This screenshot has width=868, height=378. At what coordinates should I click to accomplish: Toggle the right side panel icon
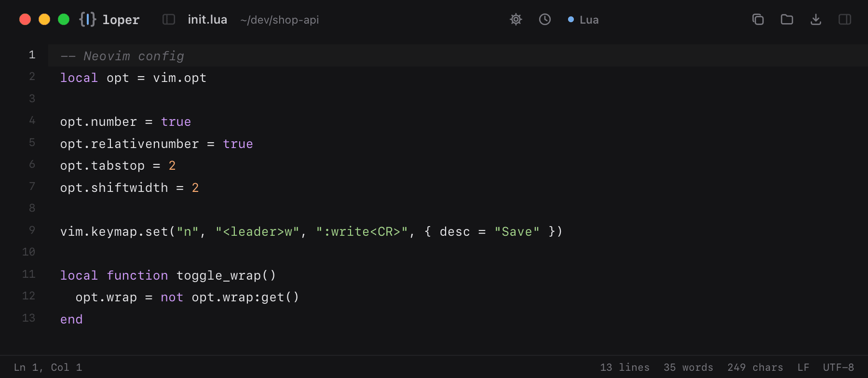click(x=845, y=19)
